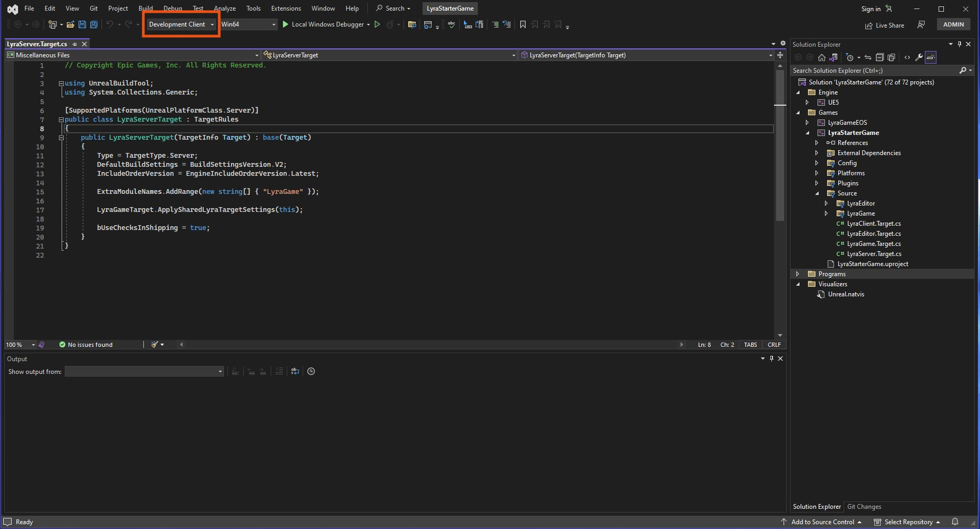Image resolution: width=980 pixels, height=529 pixels.
Task: Switch to the Git Changes tab
Action: pos(864,507)
